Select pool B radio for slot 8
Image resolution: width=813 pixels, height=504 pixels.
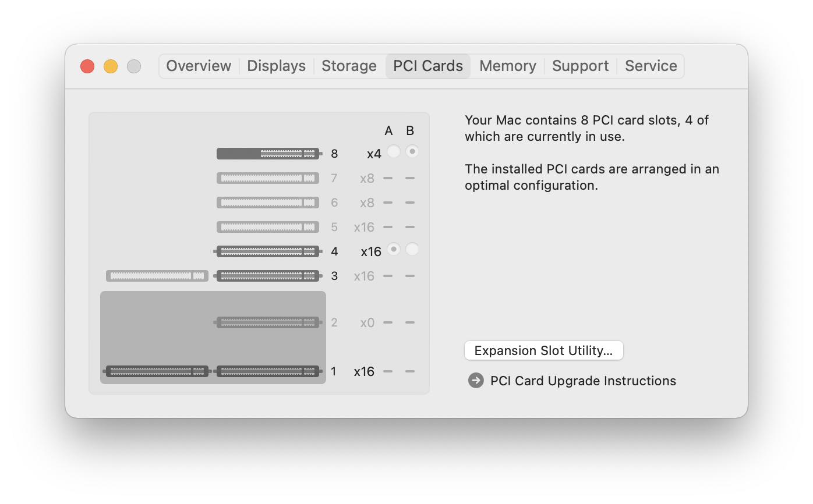pyautogui.click(x=412, y=151)
